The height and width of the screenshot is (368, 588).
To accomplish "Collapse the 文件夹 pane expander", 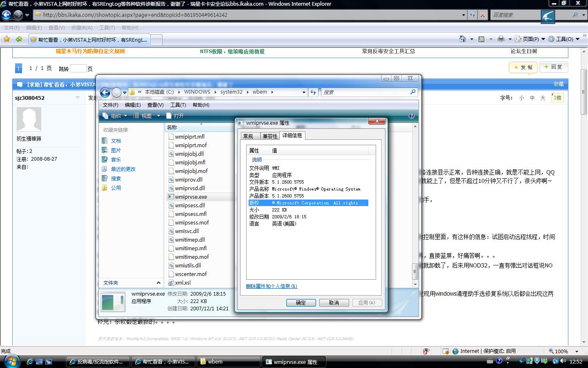I will (x=158, y=283).
